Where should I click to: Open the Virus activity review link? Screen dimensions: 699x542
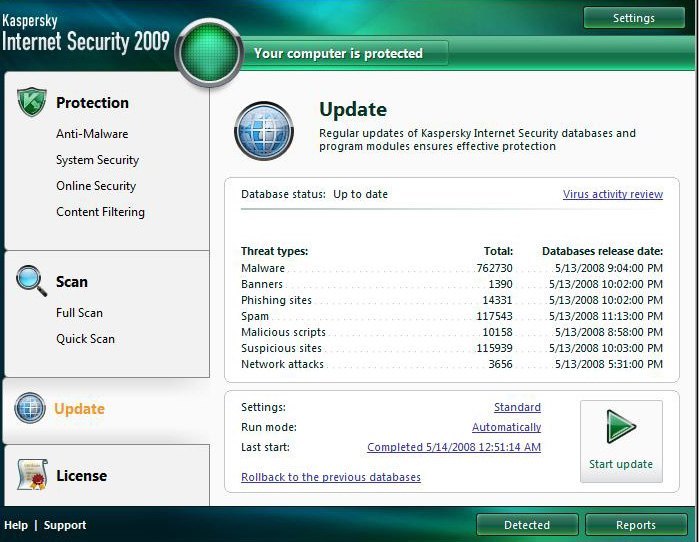613,194
